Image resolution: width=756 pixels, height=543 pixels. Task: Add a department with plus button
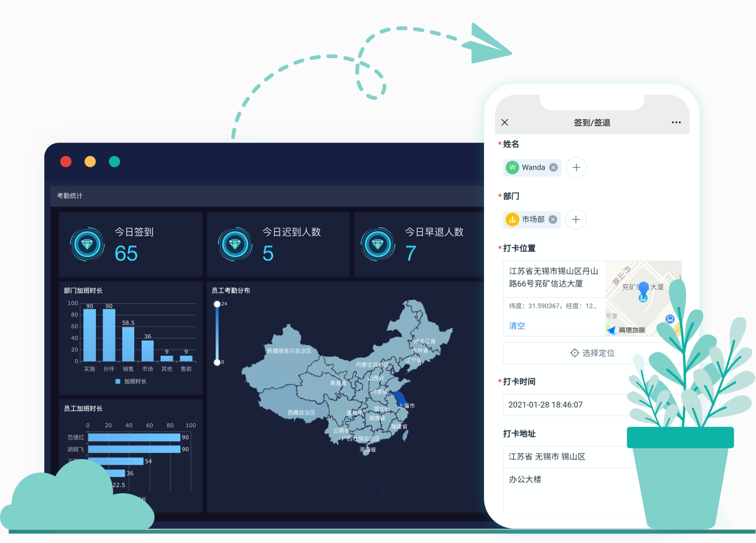[576, 220]
